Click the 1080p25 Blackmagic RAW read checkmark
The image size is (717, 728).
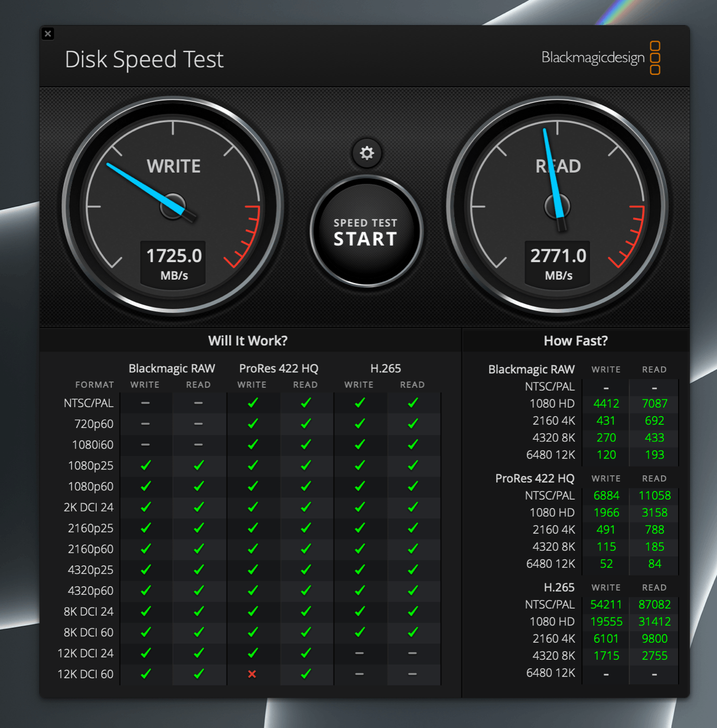click(199, 465)
